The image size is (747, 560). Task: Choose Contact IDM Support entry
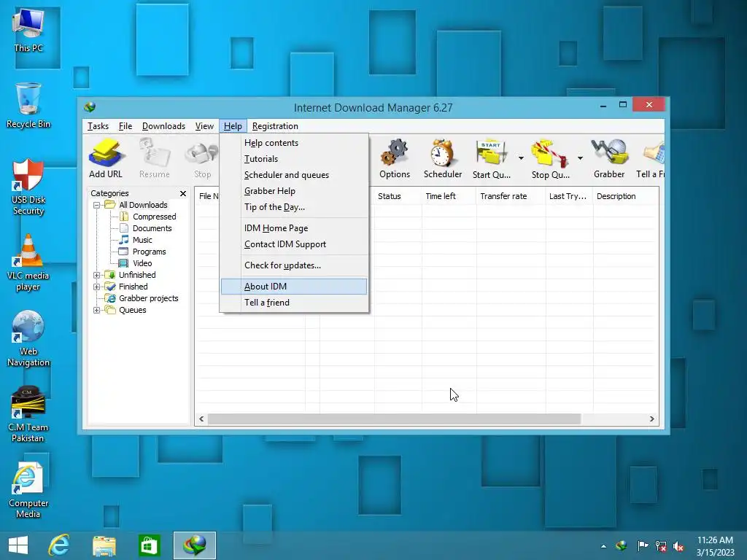[x=294, y=244]
